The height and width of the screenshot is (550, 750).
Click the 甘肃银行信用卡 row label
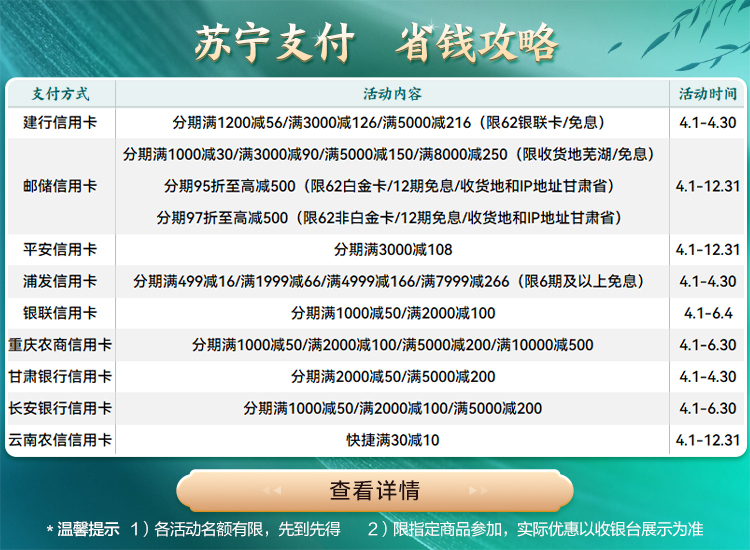click(x=60, y=376)
